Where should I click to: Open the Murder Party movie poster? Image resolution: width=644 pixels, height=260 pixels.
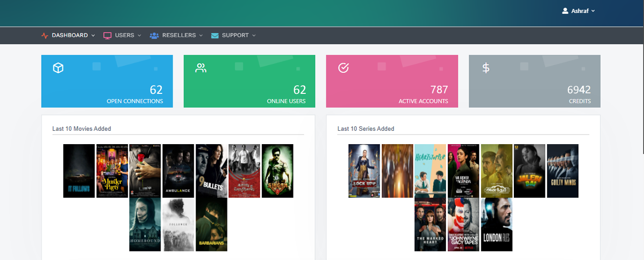point(112,171)
